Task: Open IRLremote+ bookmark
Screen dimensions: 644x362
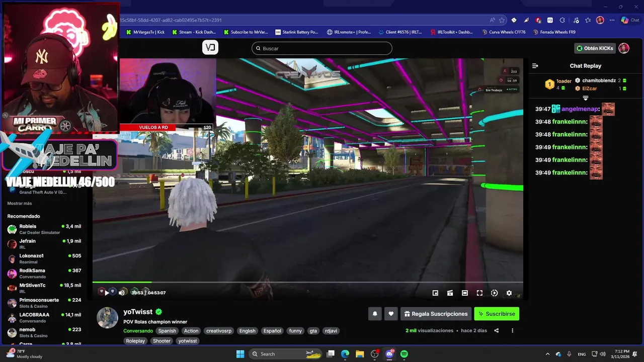Action: point(349,32)
